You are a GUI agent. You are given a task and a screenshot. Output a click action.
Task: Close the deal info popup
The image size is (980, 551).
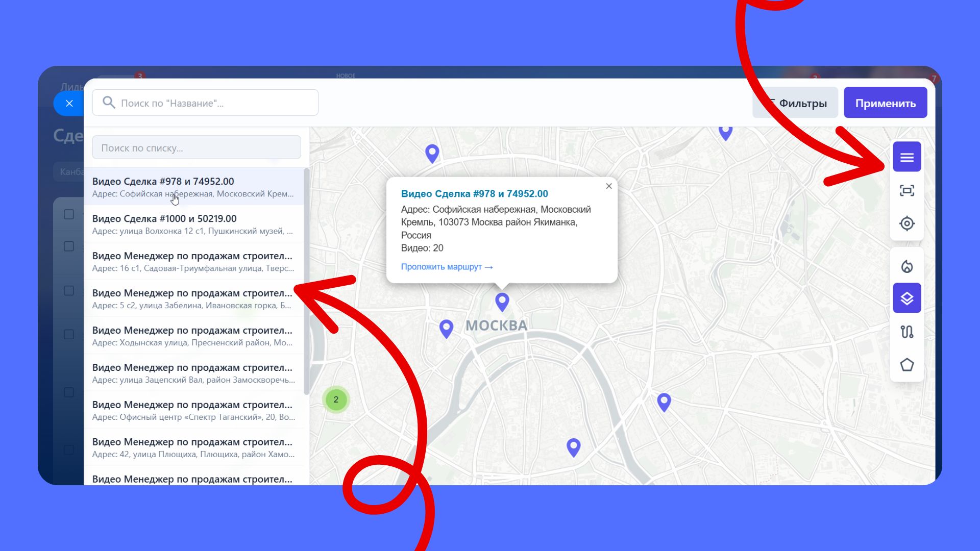tap(608, 186)
